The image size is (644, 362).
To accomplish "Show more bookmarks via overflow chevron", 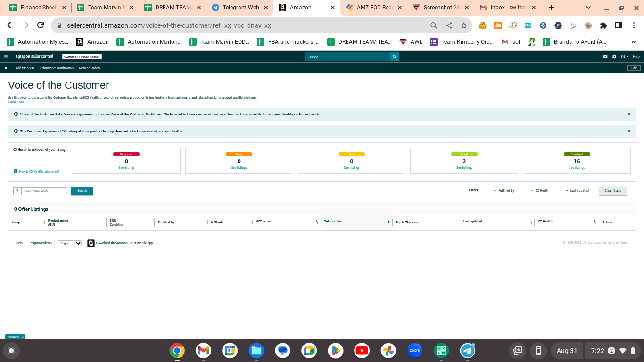I will tap(633, 42).
